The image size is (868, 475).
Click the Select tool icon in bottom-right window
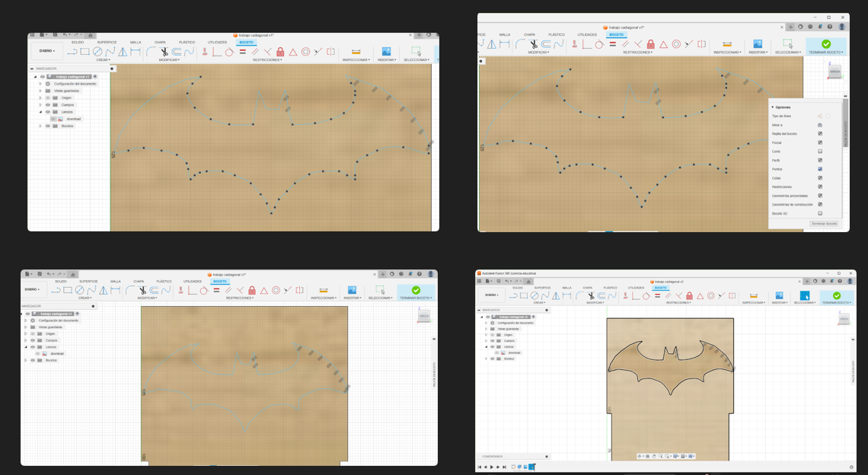805,295
